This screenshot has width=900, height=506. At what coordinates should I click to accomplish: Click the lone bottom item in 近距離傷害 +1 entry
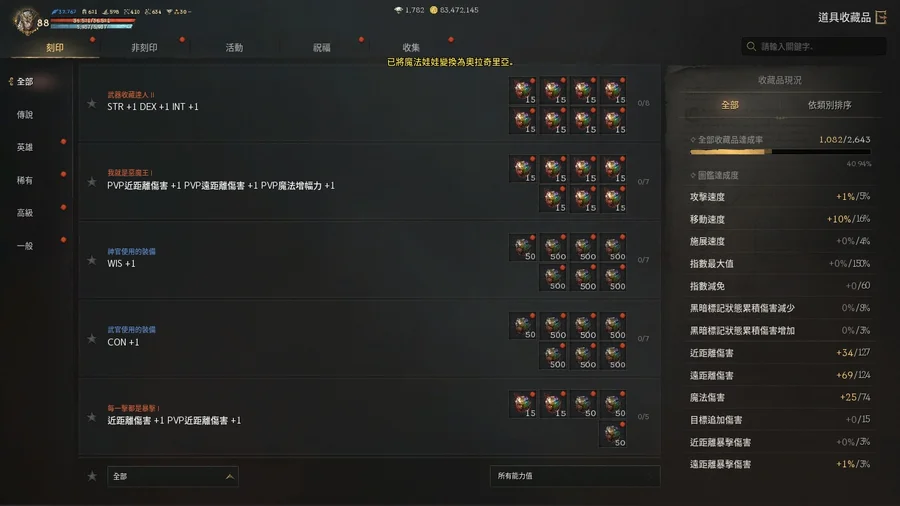click(x=612, y=434)
